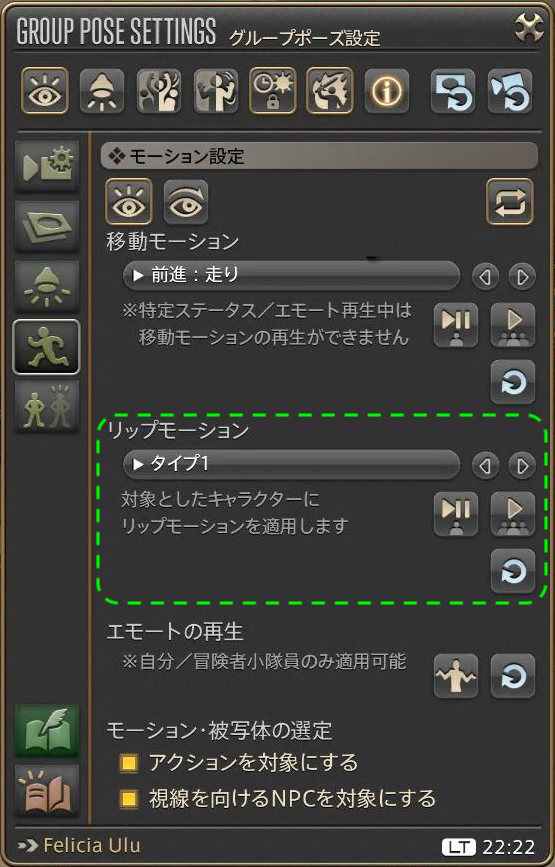This screenshot has width=555, height=867.
Task: Click the camera position reset icon top-right
Action: click(510, 91)
